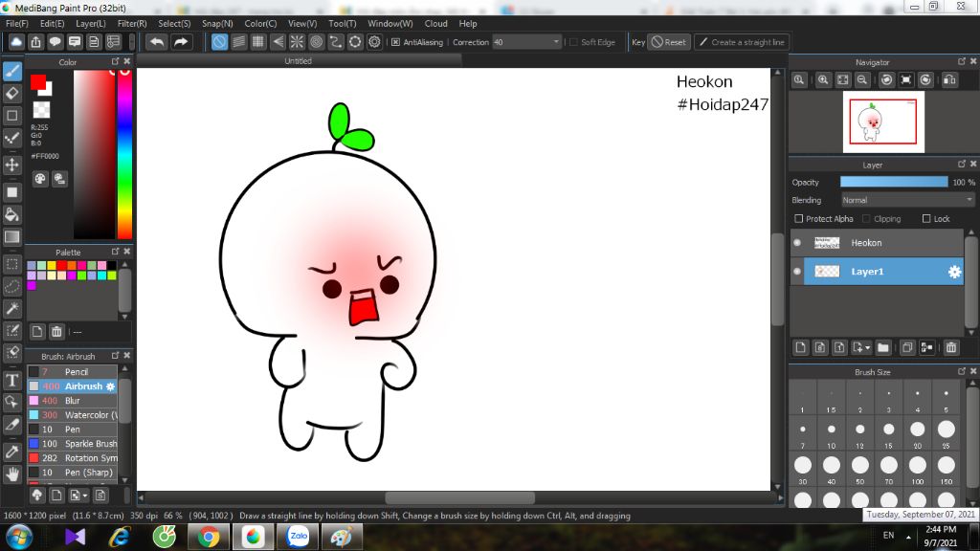Adjust the layer Opacity slider
The width and height of the screenshot is (980, 551).
tap(894, 182)
